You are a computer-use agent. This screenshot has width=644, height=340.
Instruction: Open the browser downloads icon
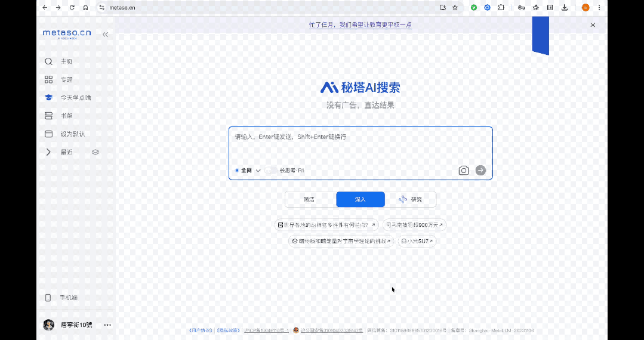(565, 7)
